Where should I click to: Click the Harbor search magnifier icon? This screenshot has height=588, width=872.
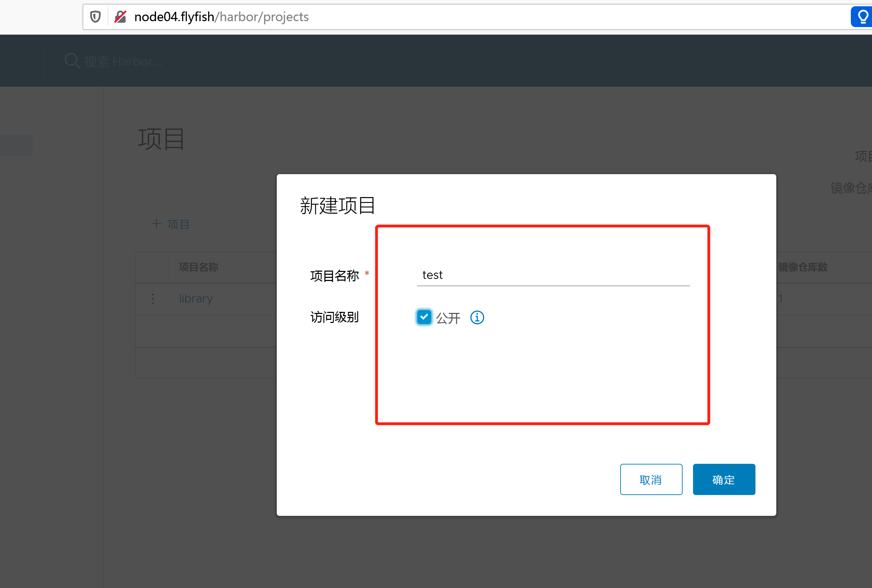72,61
